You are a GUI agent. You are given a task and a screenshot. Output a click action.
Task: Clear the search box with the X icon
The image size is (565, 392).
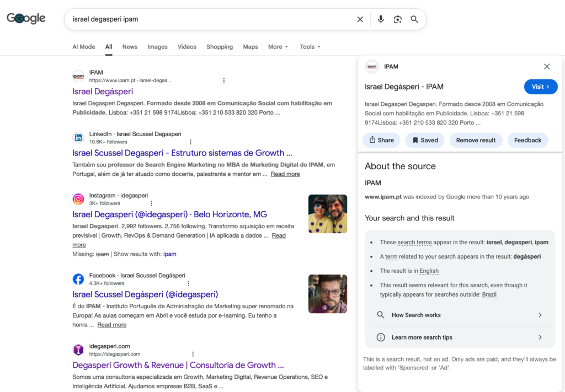pyautogui.click(x=360, y=19)
